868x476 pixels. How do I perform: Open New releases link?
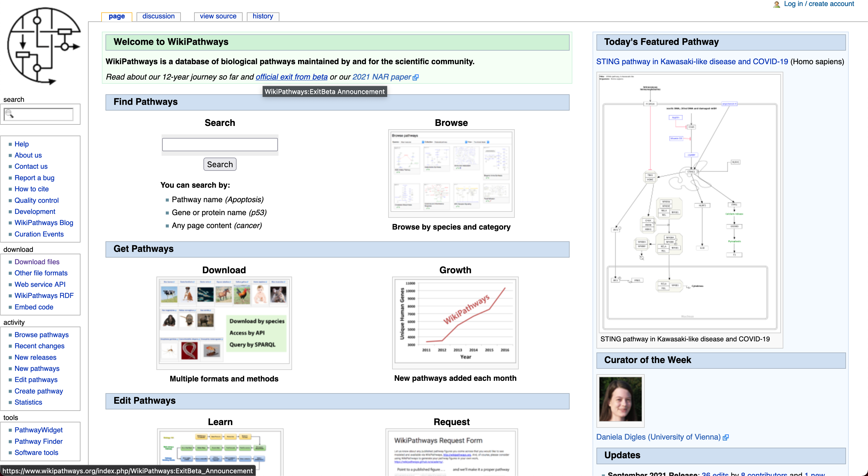coord(35,357)
